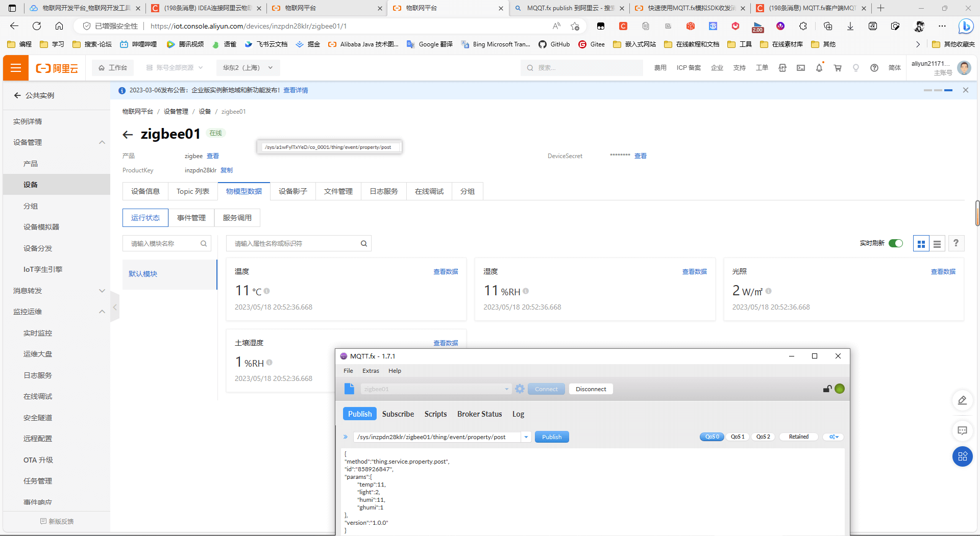Go back using arrow beside zigbee01 title
The width and height of the screenshot is (980, 536).
(128, 135)
